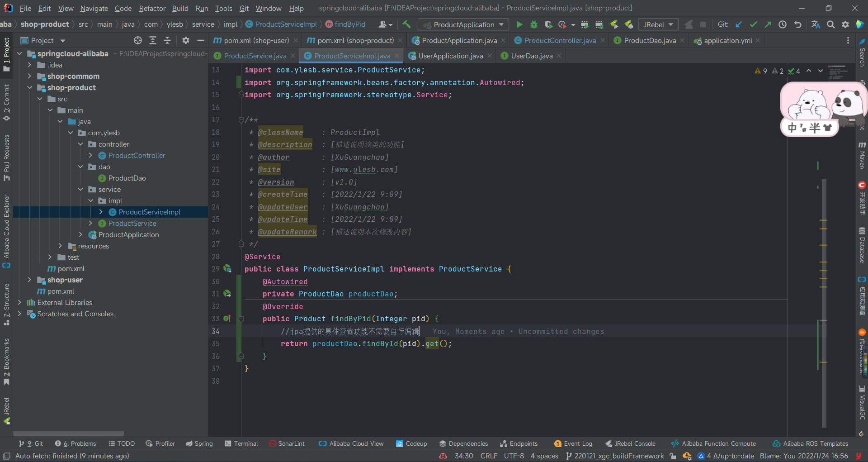Run ProductApplication with the green play icon
The height and width of the screenshot is (462, 868).
point(519,24)
